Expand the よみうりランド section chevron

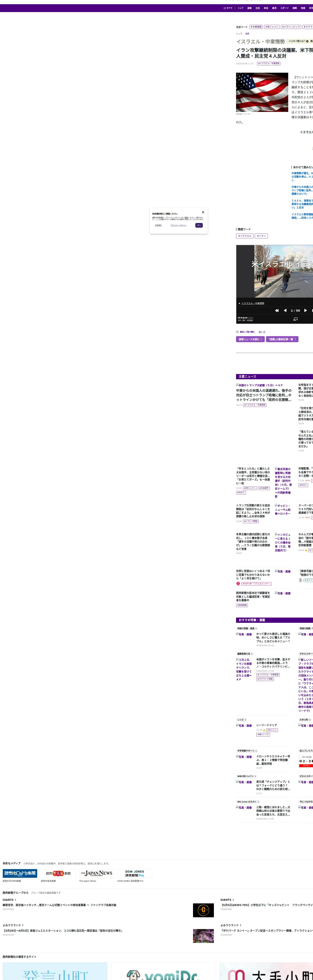(23, 925)
